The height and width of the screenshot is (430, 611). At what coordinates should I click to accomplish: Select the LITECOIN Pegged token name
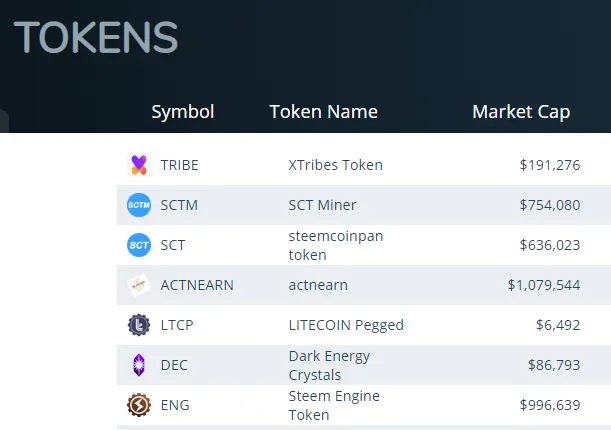pos(346,325)
